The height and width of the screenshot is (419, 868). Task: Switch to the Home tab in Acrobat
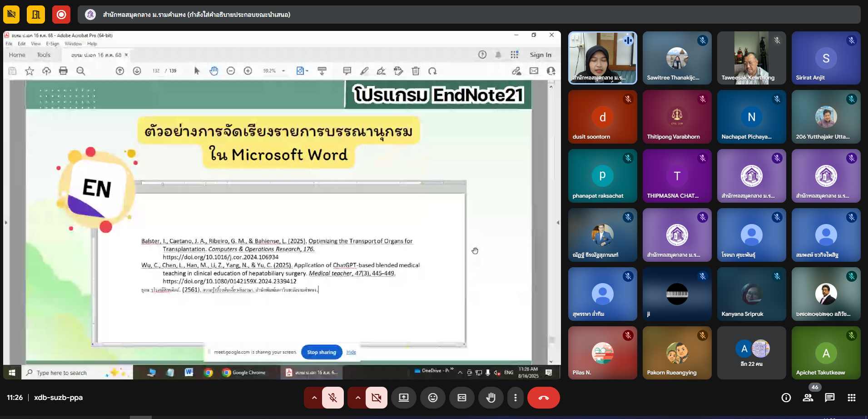[x=17, y=55]
